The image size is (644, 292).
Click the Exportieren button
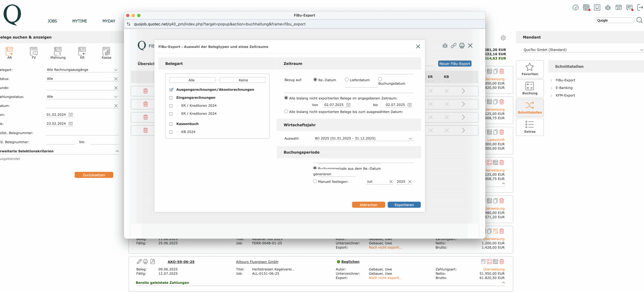coord(404,205)
